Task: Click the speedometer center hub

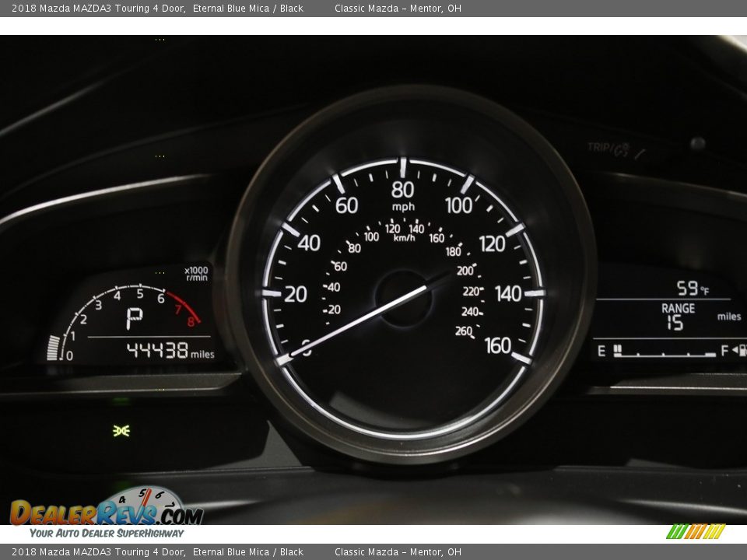Action: point(403,297)
